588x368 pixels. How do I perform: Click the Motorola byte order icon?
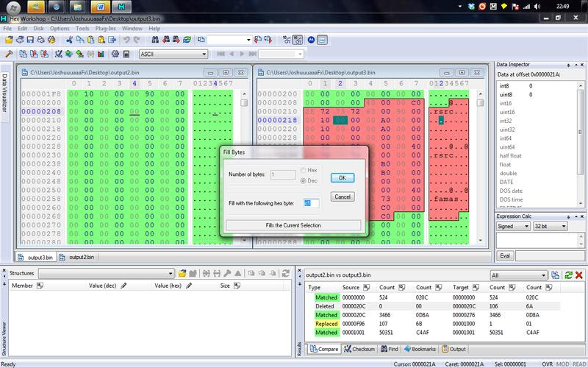point(311,40)
